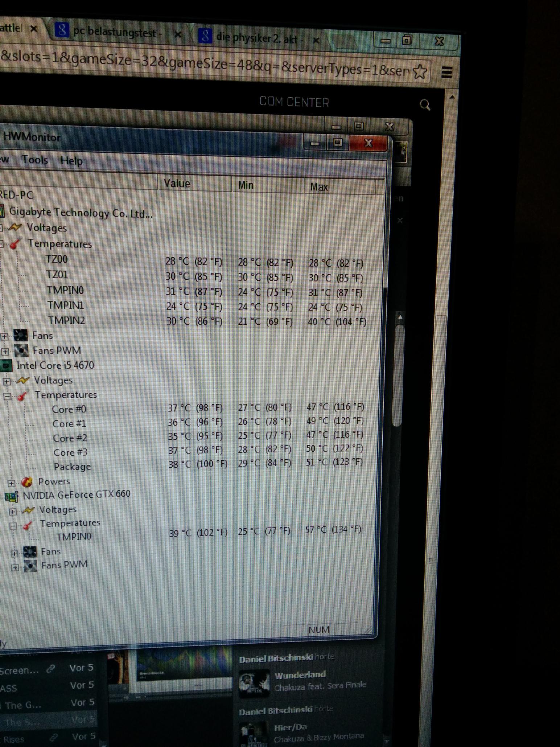Click the browser page scrollbar up arrow
Image resolution: width=560 pixels, height=747 pixels.
point(452,97)
